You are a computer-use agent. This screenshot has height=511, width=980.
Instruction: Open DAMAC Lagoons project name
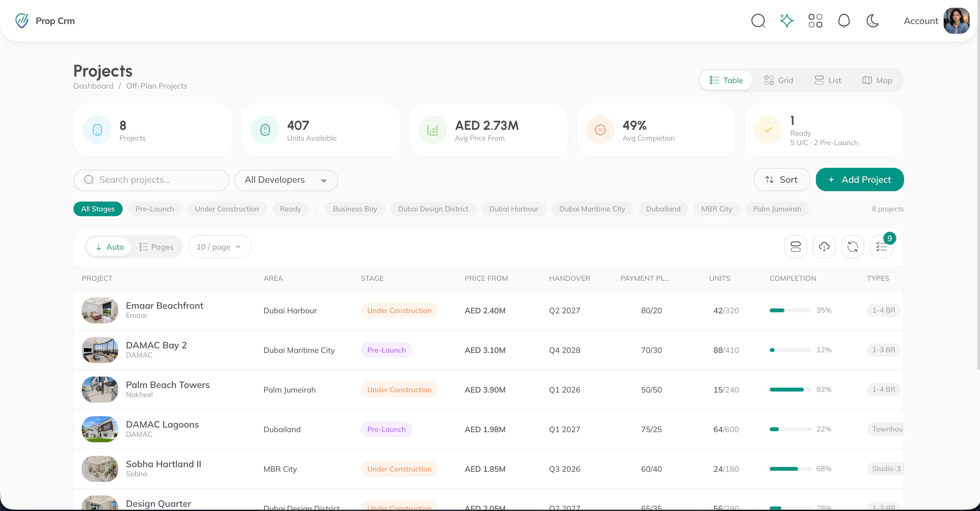click(162, 424)
